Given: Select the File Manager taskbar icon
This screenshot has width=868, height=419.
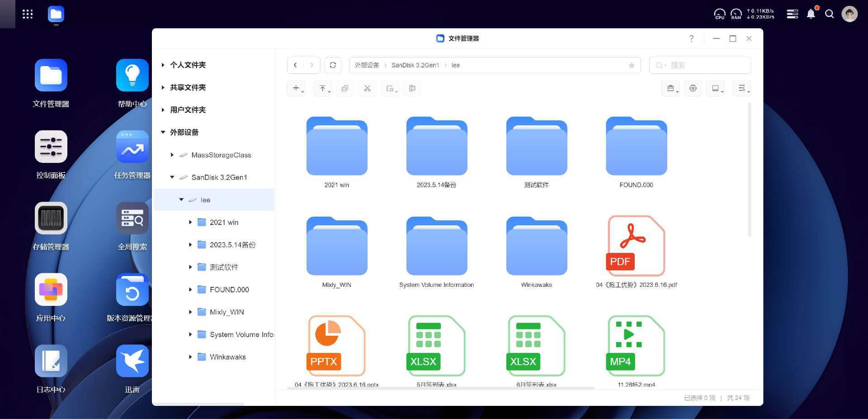Looking at the screenshot, I should click(56, 14).
